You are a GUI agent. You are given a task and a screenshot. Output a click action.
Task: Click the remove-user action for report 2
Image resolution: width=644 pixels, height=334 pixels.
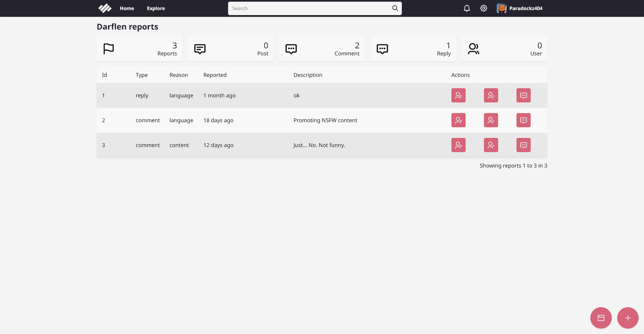[491, 120]
